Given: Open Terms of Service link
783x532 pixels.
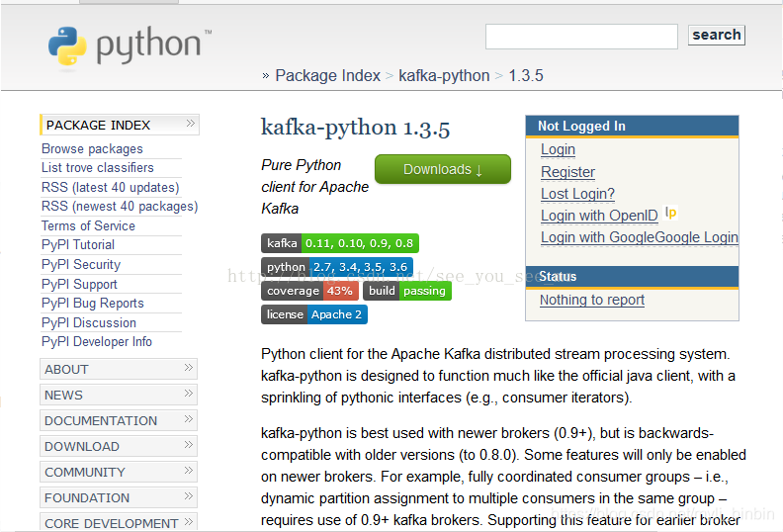Looking at the screenshot, I should (x=88, y=225).
